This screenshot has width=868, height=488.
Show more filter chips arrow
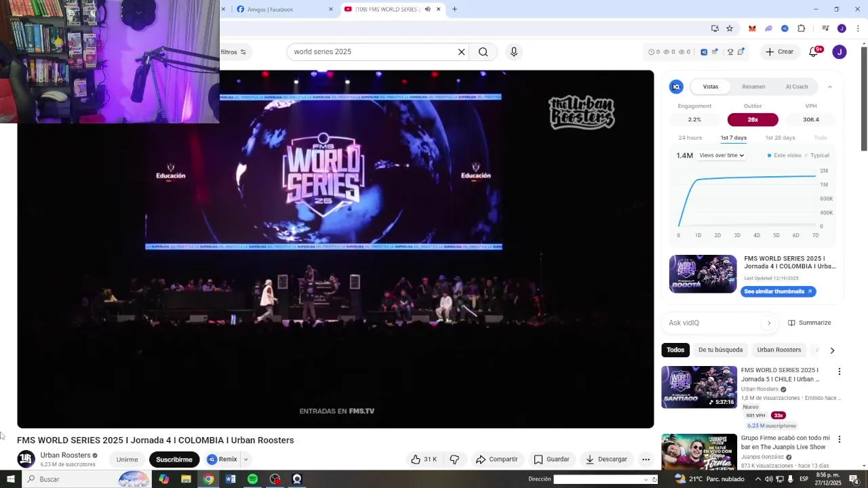pyautogui.click(x=832, y=350)
